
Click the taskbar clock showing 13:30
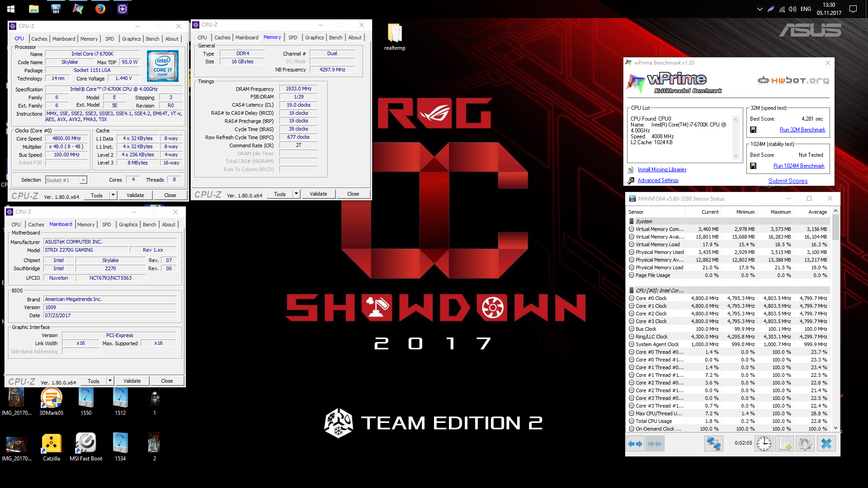pos(829,9)
